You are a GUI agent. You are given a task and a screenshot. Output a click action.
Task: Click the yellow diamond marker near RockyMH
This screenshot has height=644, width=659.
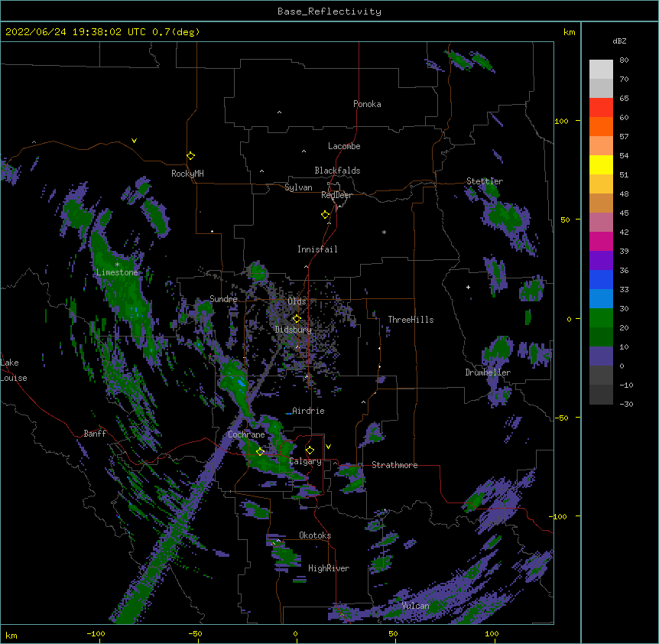(x=191, y=156)
